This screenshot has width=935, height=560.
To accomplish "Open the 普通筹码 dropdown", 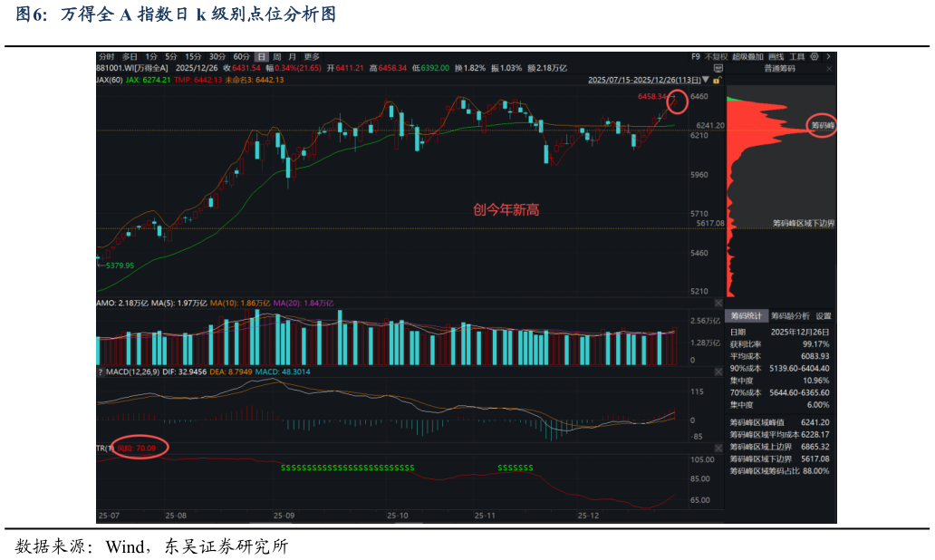I will [779, 68].
